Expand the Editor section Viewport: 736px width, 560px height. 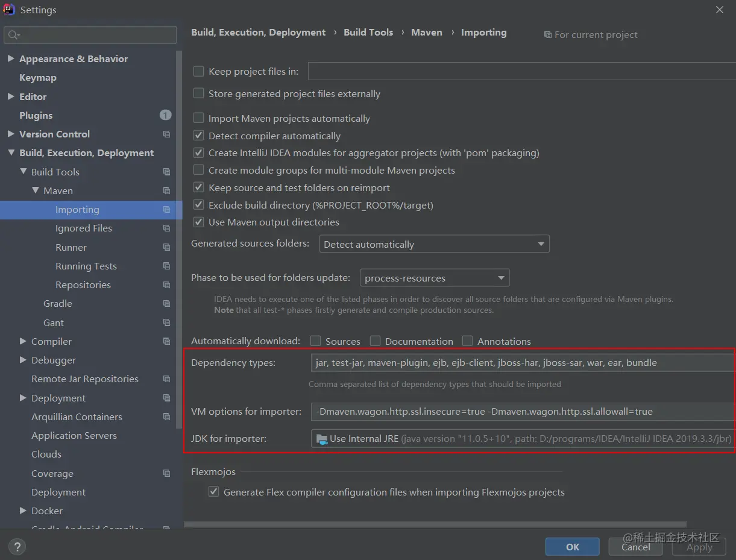pyautogui.click(x=11, y=96)
